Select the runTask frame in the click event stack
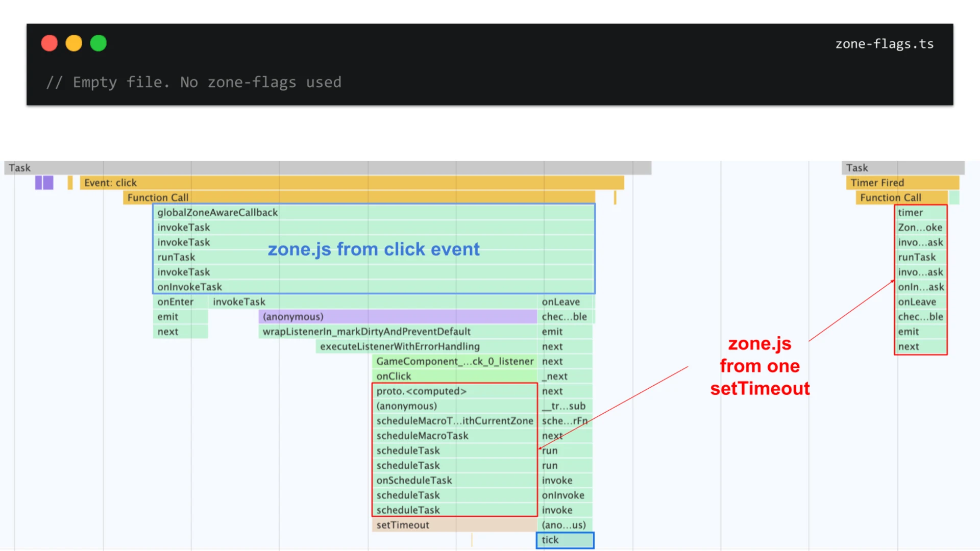 coord(176,257)
